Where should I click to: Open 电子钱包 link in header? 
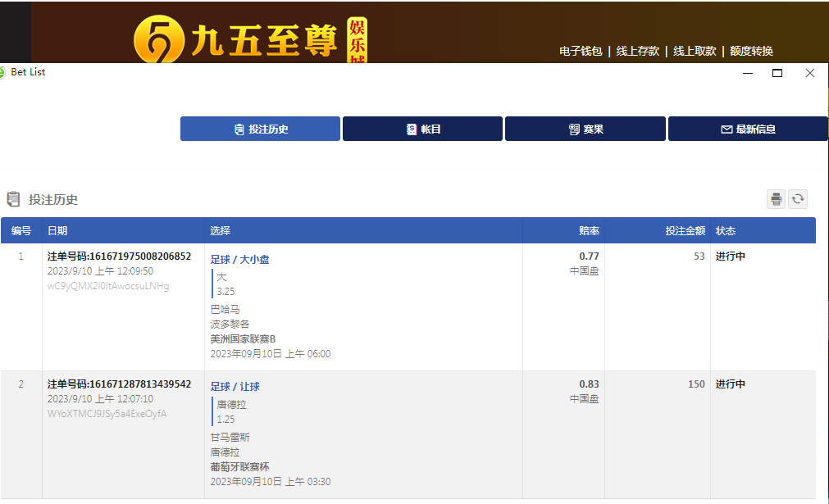(x=581, y=52)
